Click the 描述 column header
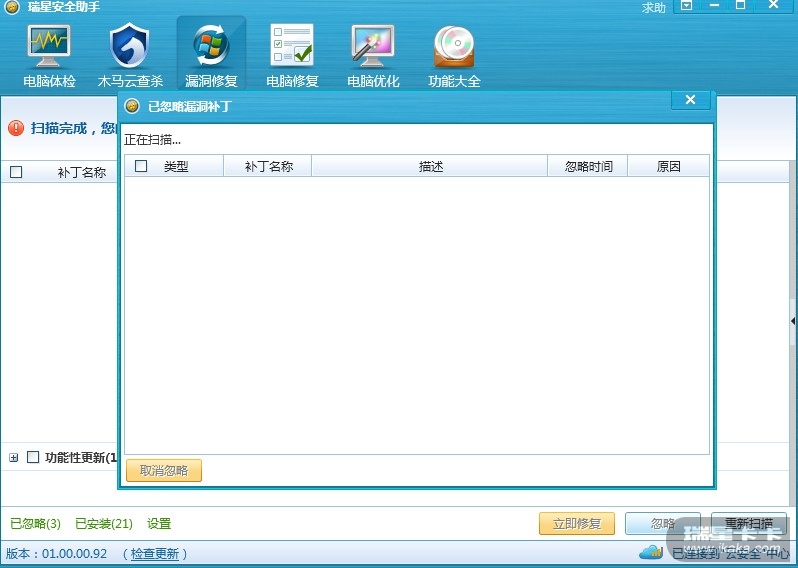This screenshot has height=568, width=798. (x=430, y=166)
